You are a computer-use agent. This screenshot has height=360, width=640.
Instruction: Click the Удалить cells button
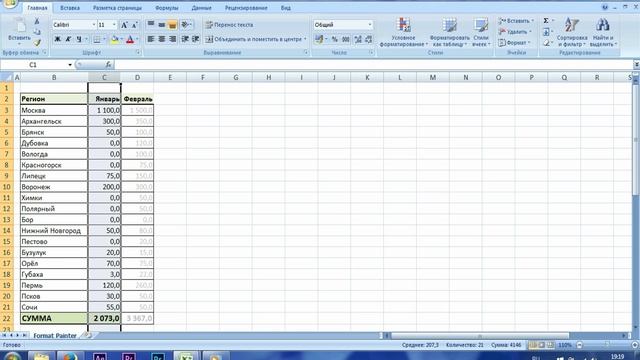coord(515,32)
